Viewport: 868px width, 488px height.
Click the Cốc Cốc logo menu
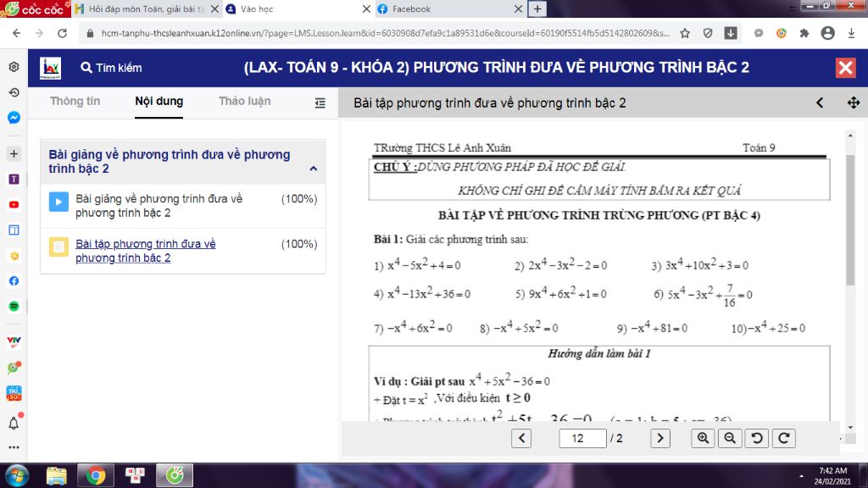[x=34, y=8]
